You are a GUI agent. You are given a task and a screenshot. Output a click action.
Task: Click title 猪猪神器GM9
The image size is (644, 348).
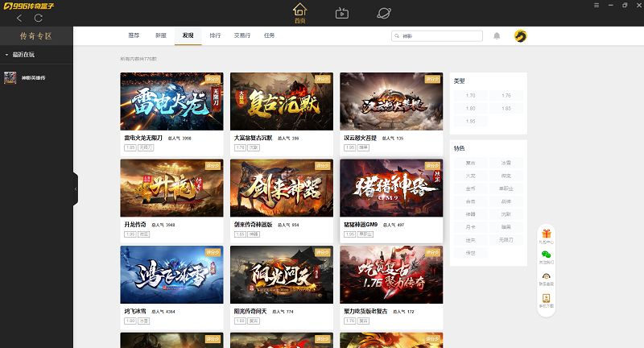pos(361,225)
